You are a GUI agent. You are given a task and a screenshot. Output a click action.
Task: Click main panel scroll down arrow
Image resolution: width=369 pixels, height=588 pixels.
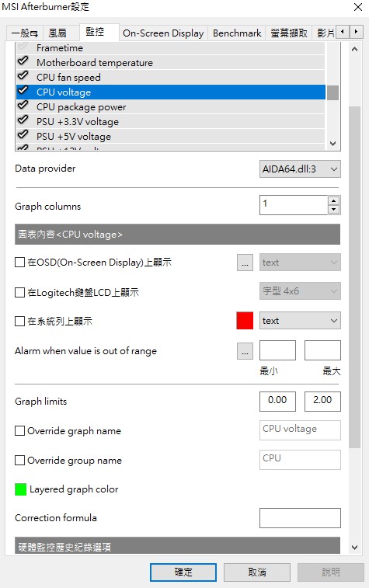(354, 548)
